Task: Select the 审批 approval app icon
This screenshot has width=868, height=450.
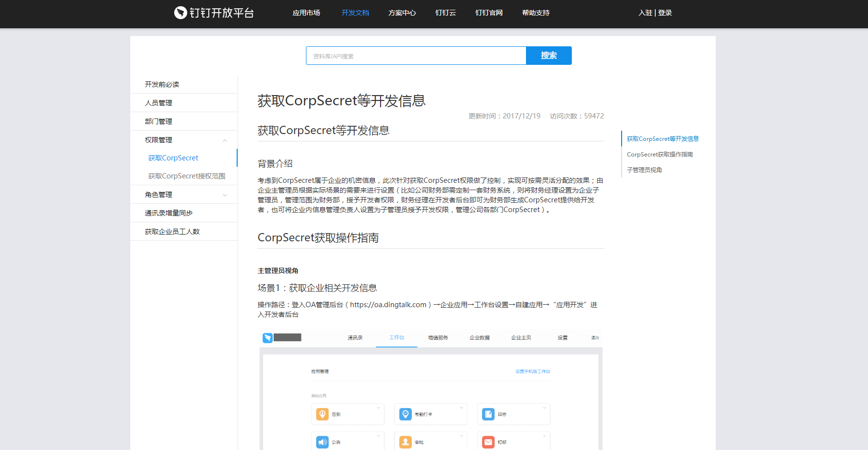Action: click(405, 442)
